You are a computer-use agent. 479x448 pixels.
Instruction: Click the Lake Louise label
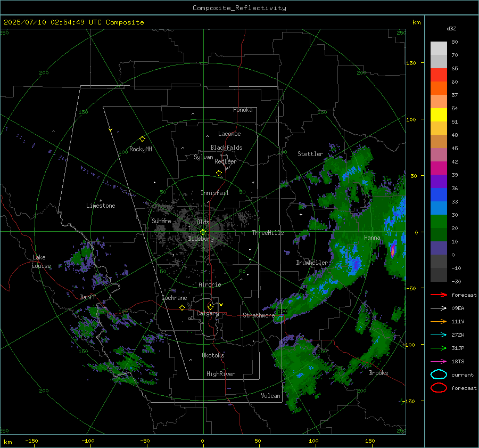pyautogui.click(x=41, y=262)
